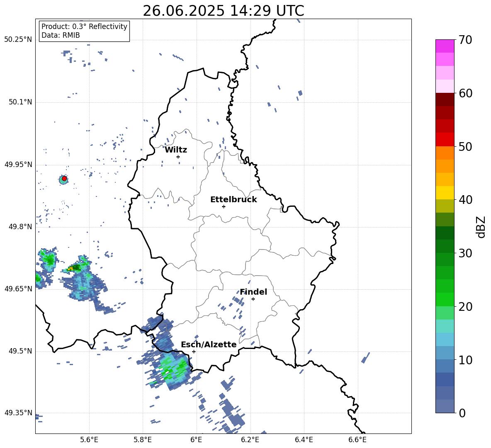Click the 60 colorbar tick value
491x448 pixels.
click(465, 93)
